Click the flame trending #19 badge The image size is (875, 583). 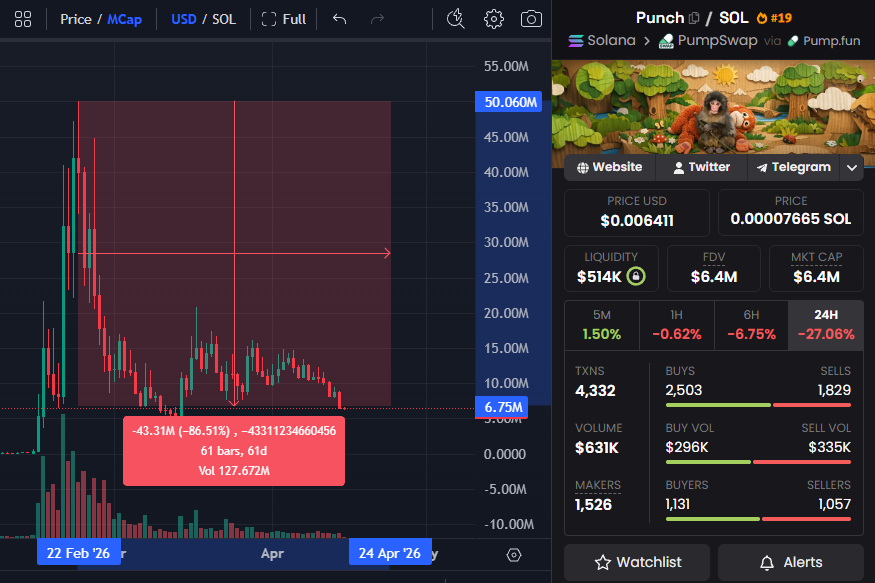pos(774,18)
